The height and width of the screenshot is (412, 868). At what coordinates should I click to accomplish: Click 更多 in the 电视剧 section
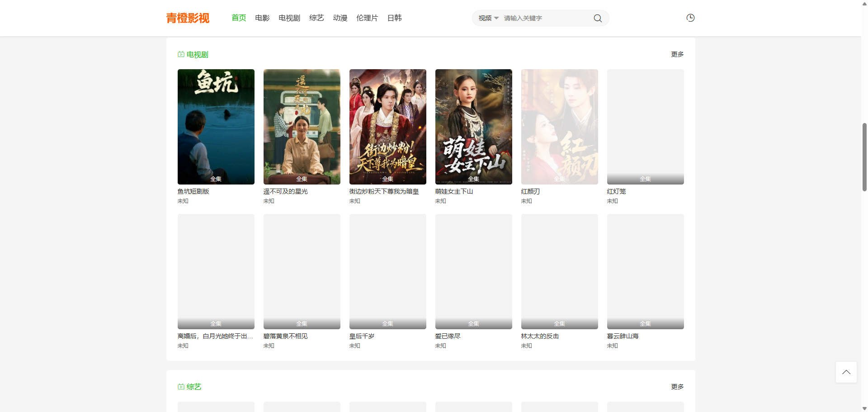(x=677, y=54)
